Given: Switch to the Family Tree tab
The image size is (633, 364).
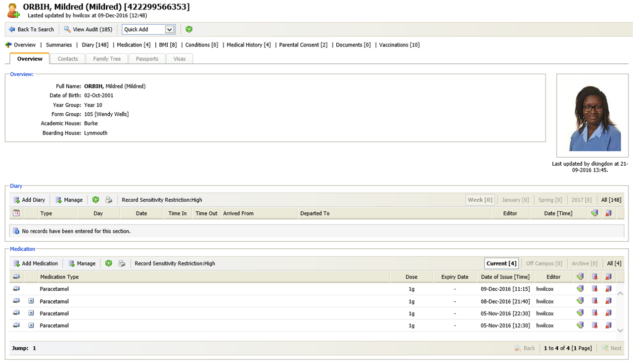Looking at the screenshot, I should [x=107, y=58].
